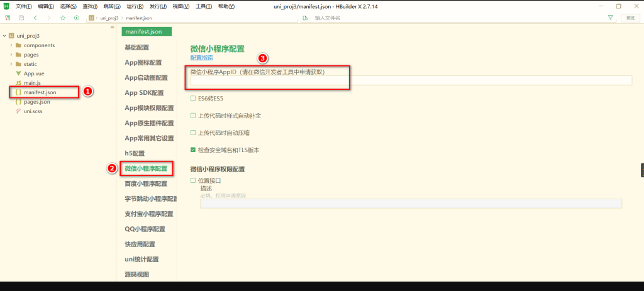Screen dimensions: 644x291
Task: Expand the pages folder arrow
Action: 11,55
